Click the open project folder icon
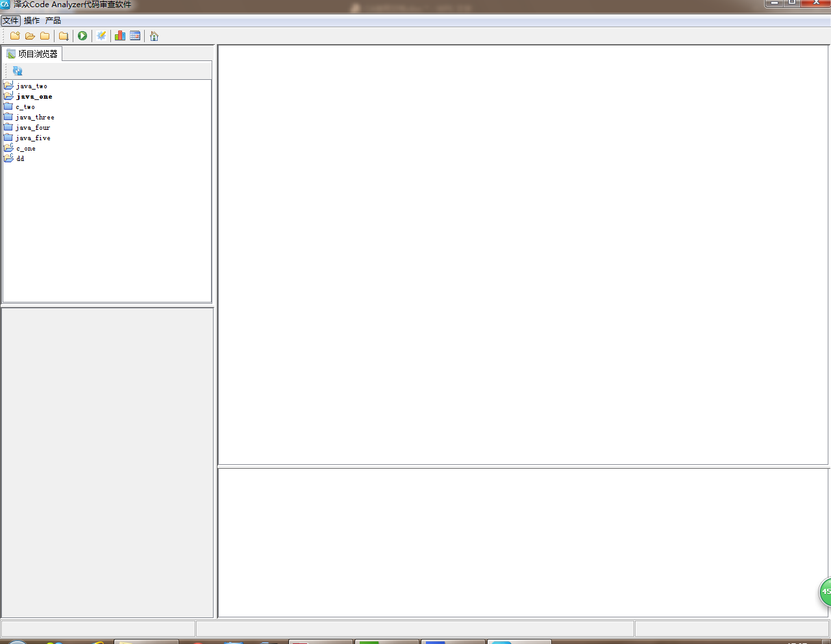 click(30, 36)
